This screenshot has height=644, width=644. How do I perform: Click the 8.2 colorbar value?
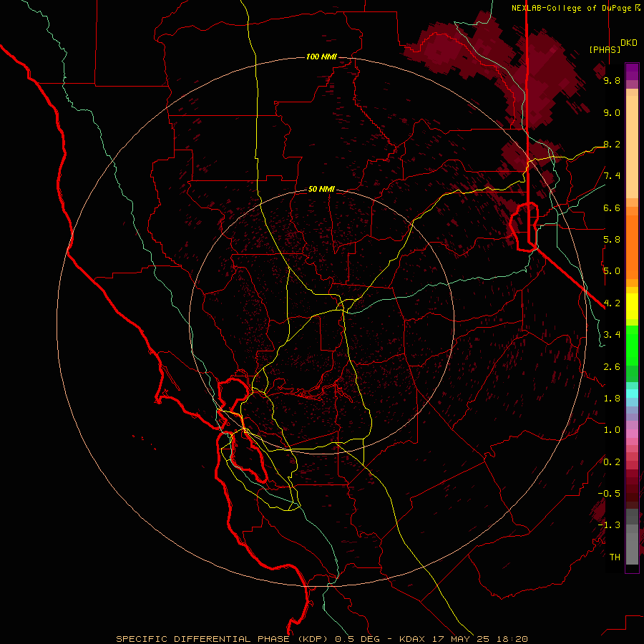pos(612,144)
